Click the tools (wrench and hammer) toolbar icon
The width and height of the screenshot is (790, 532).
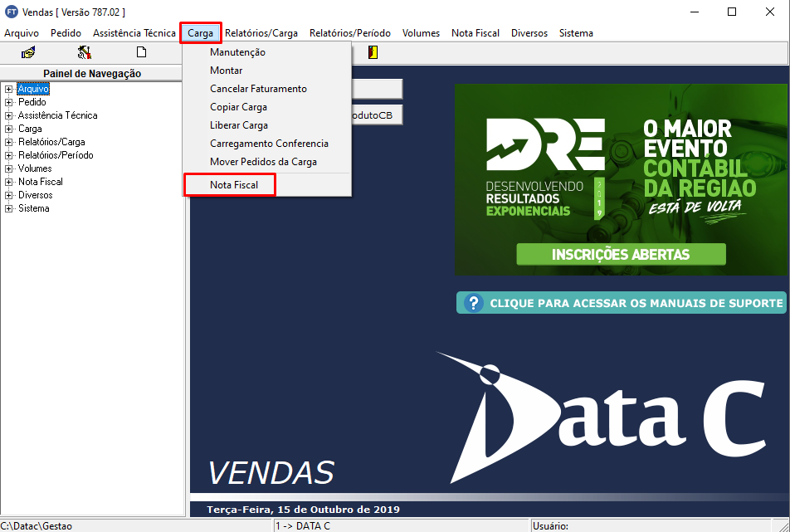(85, 52)
